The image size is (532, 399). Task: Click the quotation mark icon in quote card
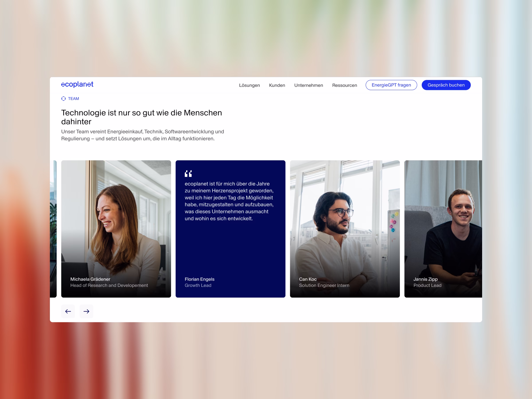pos(188,173)
